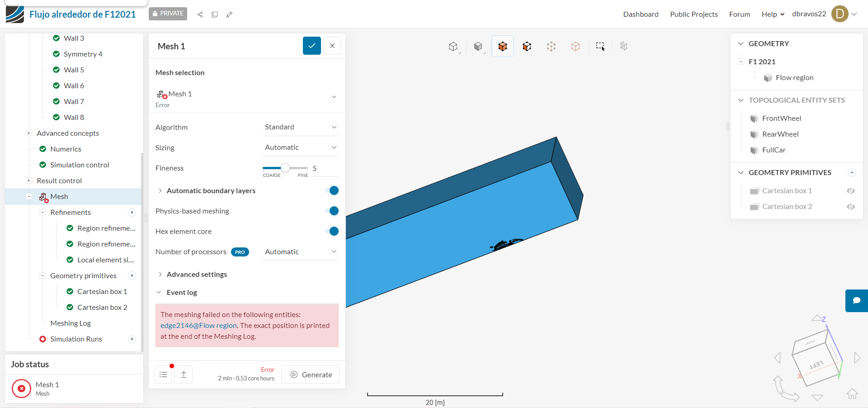Select the volume selection filter icon

pos(502,46)
